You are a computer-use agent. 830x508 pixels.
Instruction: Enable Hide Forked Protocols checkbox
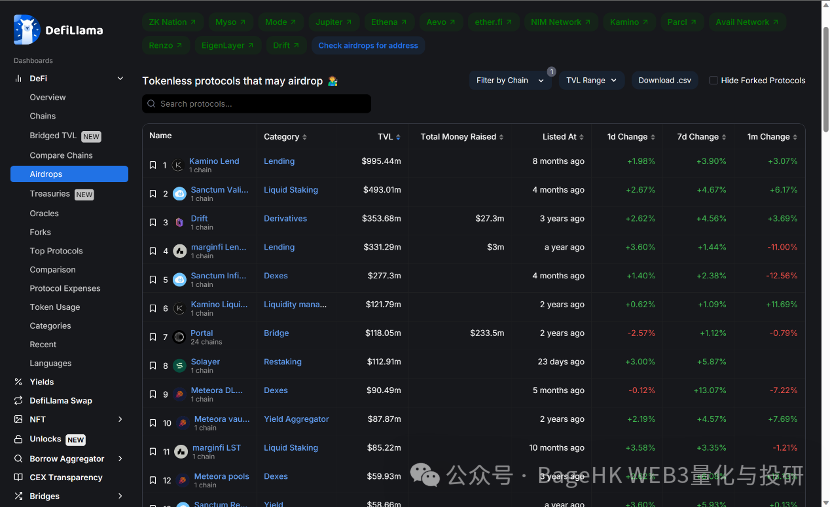(x=713, y=80)
